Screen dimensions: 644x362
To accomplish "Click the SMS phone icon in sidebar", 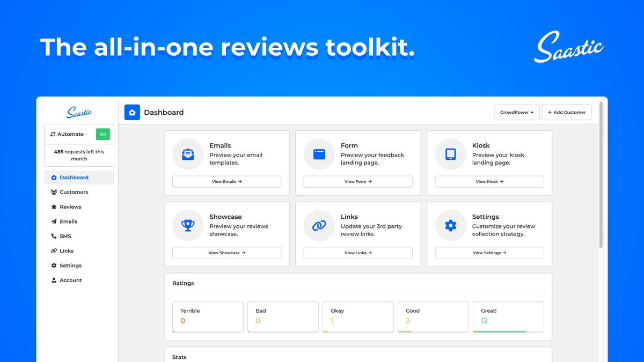I will [55, 236].
